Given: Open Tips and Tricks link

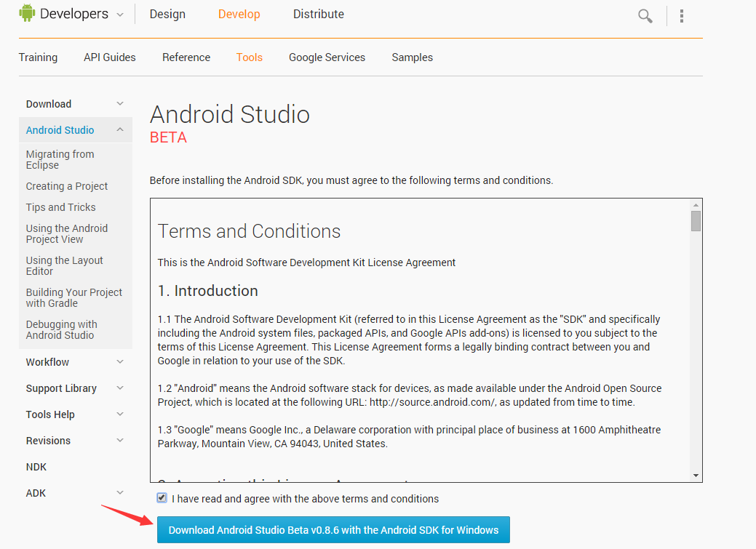Looking at the screenshot, I should (60, 207).
